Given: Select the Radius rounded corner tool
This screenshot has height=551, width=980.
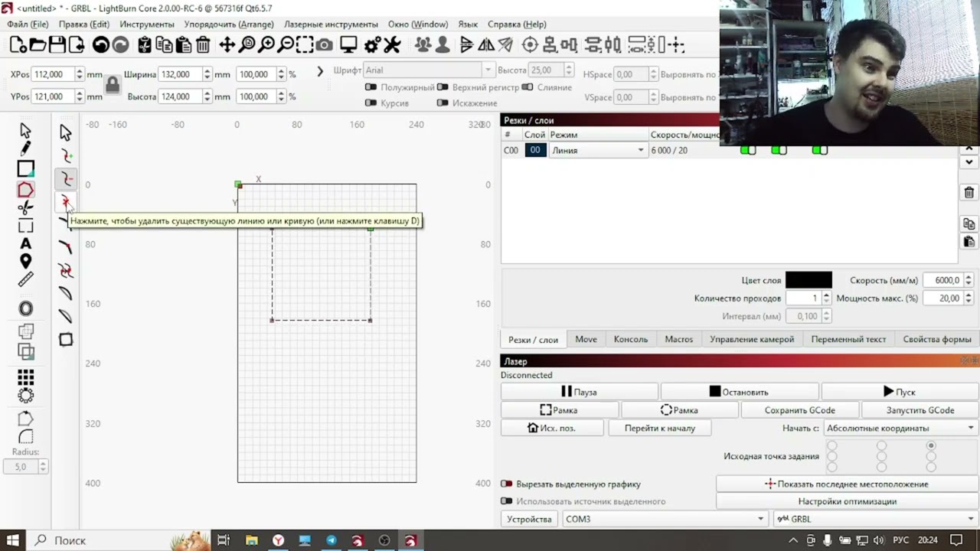Looking at the screenshot, I should pos(25,437).
